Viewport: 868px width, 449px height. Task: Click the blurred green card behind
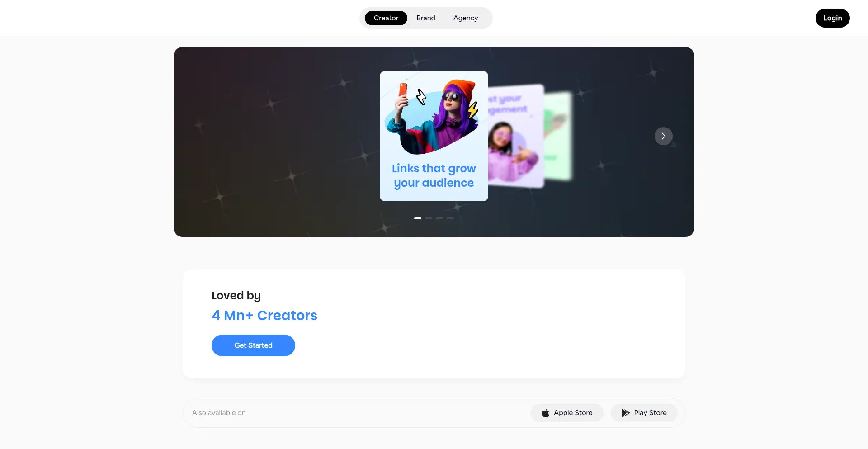558,136
